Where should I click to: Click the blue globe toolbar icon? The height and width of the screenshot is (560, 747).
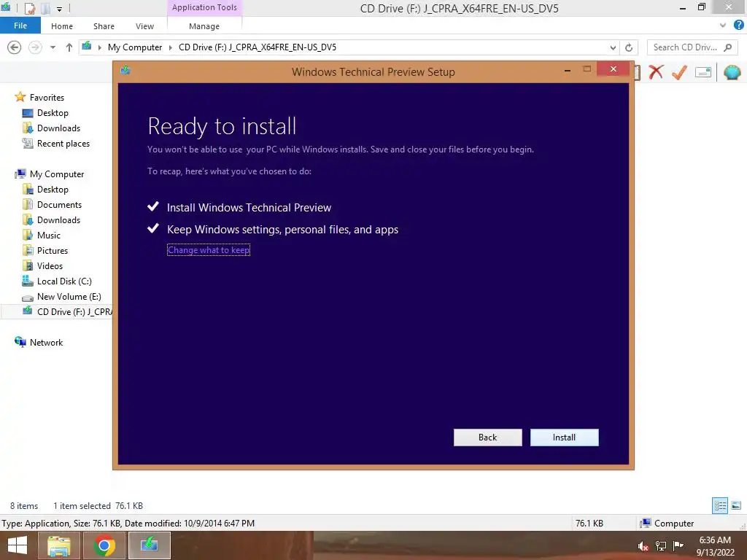pos(732,72)
